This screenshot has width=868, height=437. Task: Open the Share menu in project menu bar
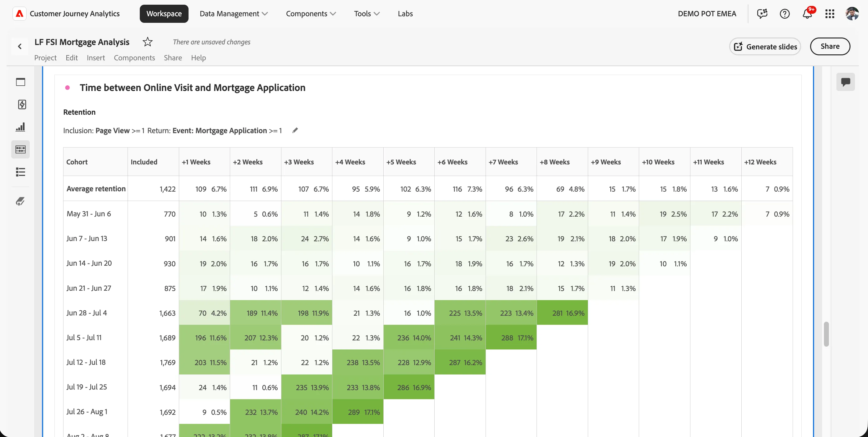click(x=173, y=58)
